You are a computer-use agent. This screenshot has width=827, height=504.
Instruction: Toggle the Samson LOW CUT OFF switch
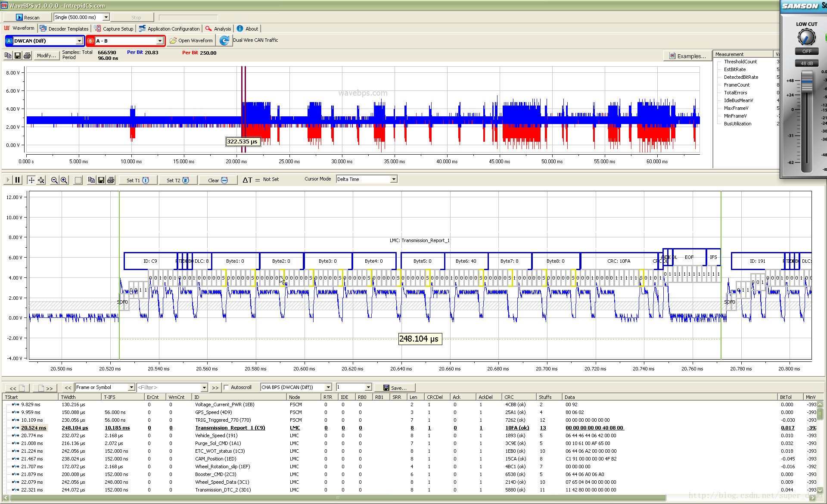[x=806, y=51]
